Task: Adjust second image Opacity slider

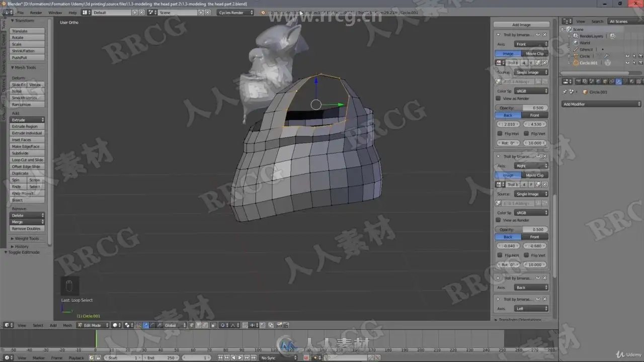Action: tap(522, 230)
